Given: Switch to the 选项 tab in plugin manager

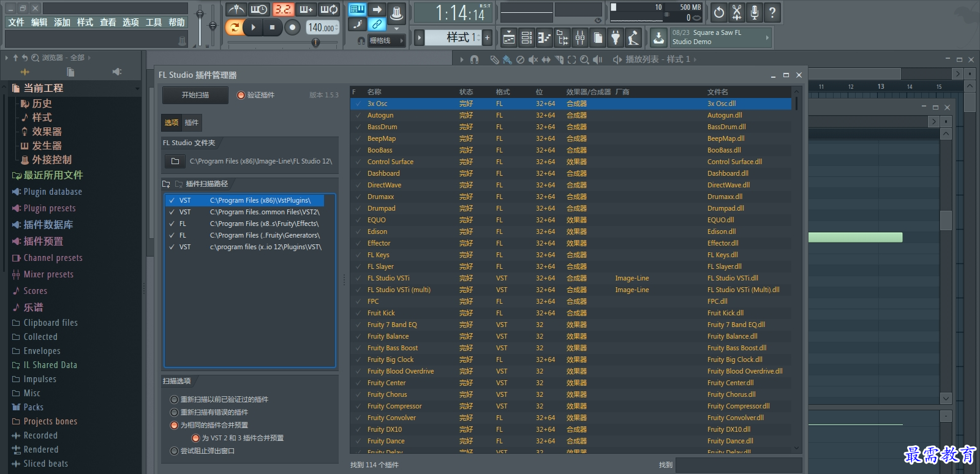Looking at the screenshot, I should (171, 122).
